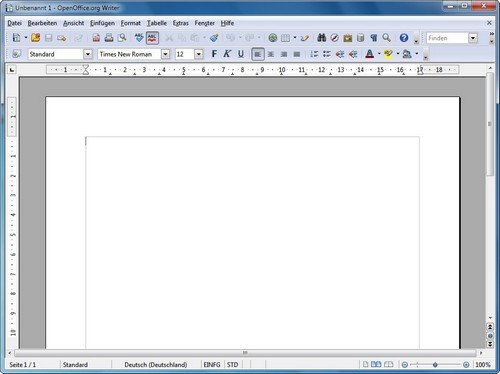This screenshot has width=500, height=374.
Task: Click Increase Indent icon
Action: 353,54
